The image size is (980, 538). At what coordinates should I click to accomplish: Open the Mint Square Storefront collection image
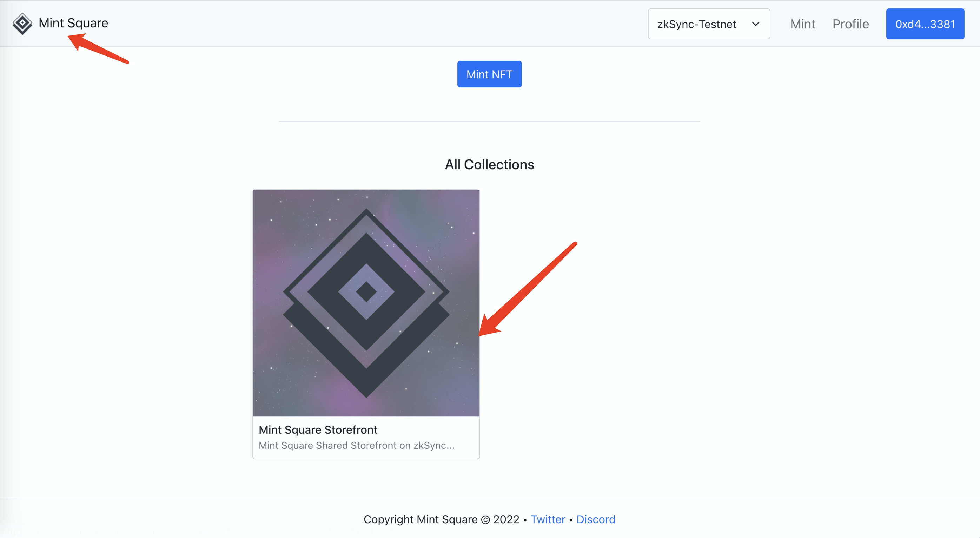pyautogui.click(x=366, y=303)
